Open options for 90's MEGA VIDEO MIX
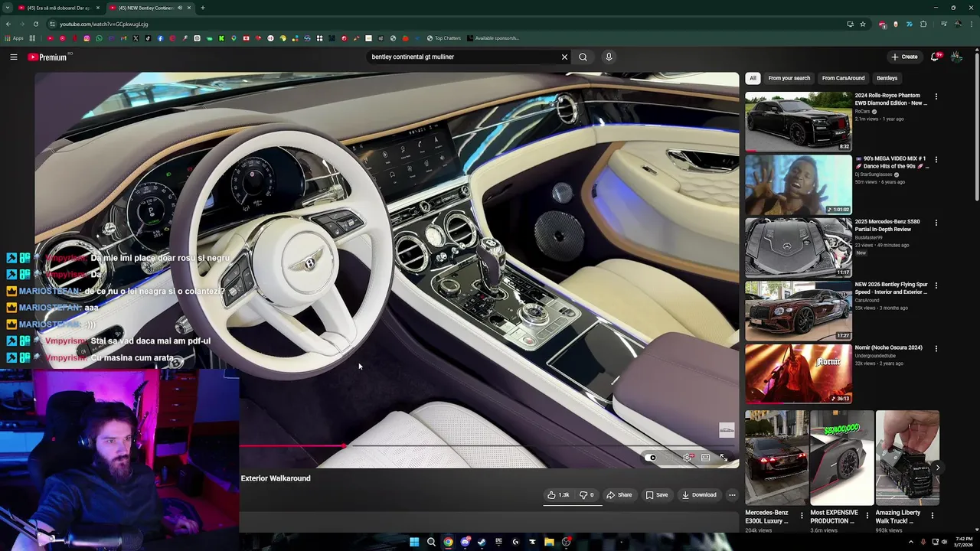 tap(936, 159)
